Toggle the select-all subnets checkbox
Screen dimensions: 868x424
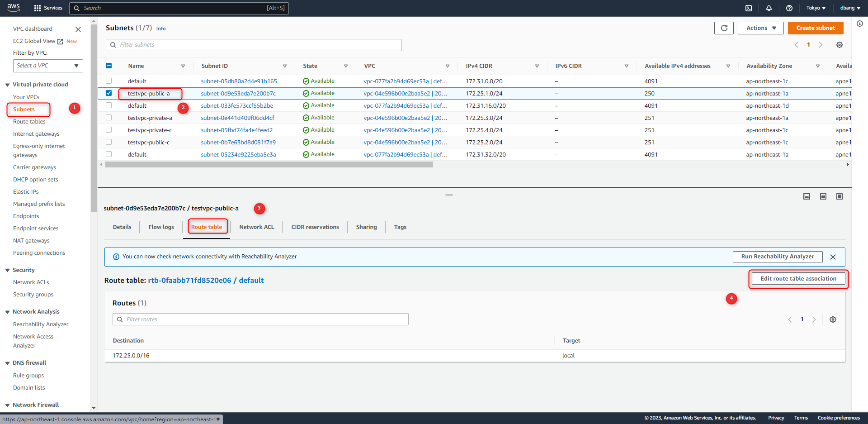click(108, 66)
